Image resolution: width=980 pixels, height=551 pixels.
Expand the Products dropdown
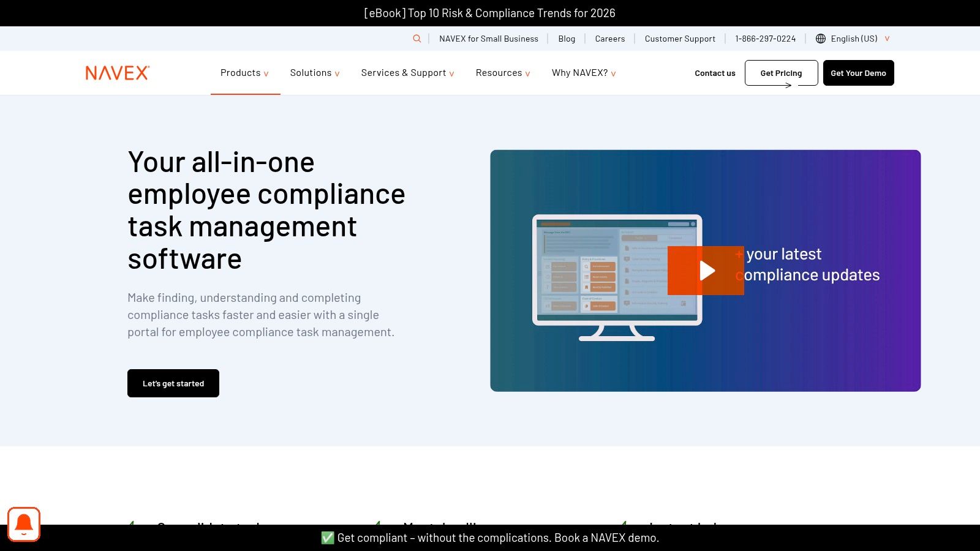pos(244,72)
